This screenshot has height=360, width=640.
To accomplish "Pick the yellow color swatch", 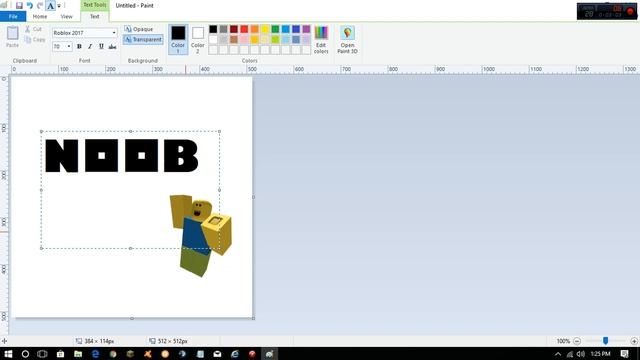I will click(x=265, y=29).
